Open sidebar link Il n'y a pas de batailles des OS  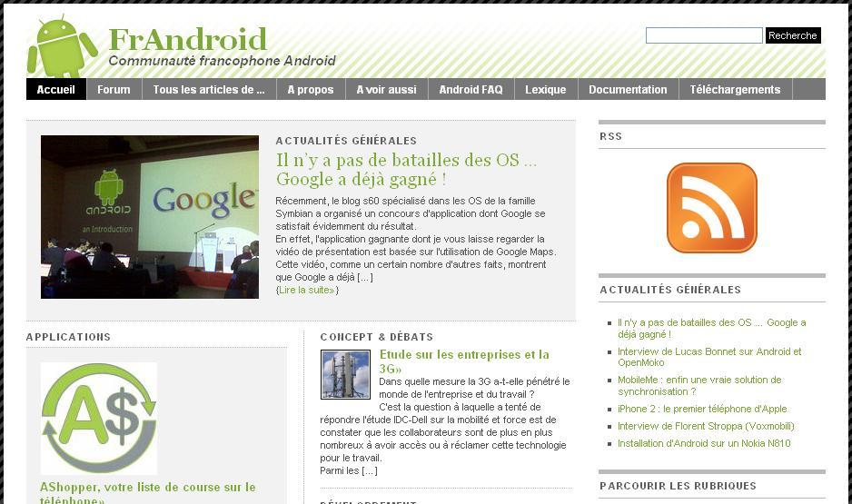point(712,328)
